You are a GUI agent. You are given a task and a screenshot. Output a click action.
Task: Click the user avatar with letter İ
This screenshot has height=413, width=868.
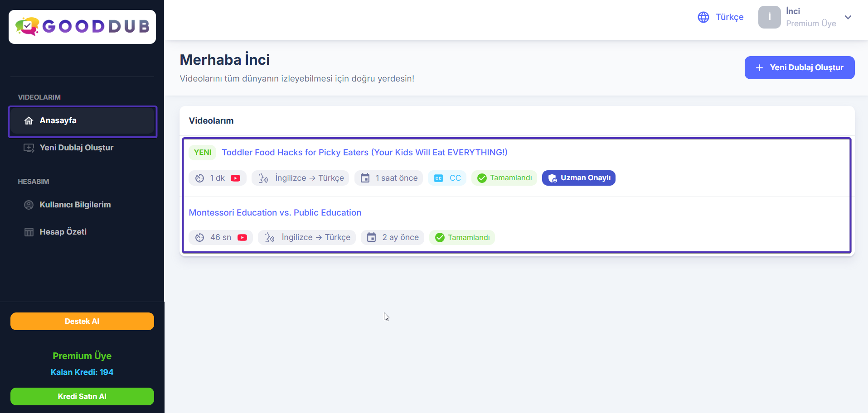tap(769, 17)
